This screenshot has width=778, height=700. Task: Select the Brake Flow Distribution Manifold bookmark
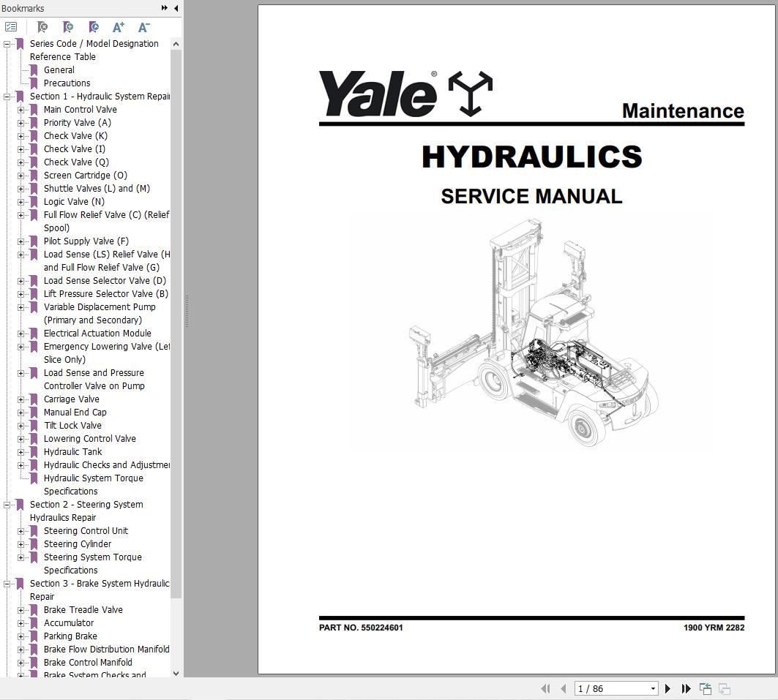pyautogui.click(x=107, y=650)
